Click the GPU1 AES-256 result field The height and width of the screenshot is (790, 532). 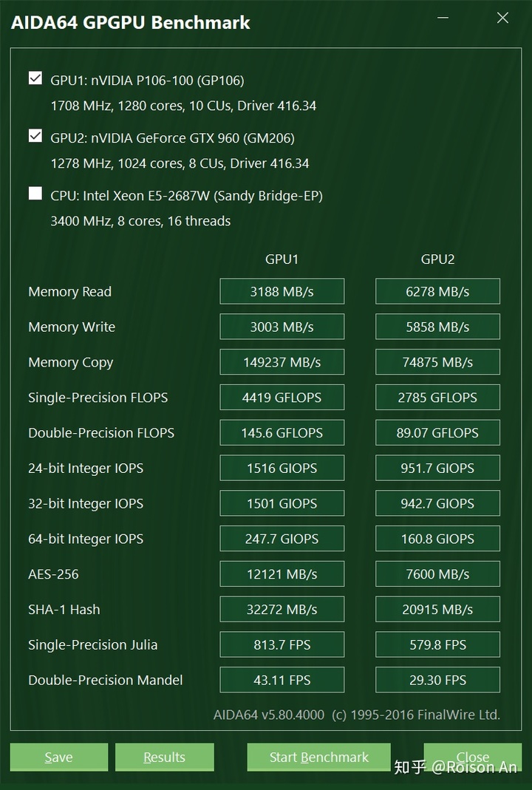tap(282, 574)
